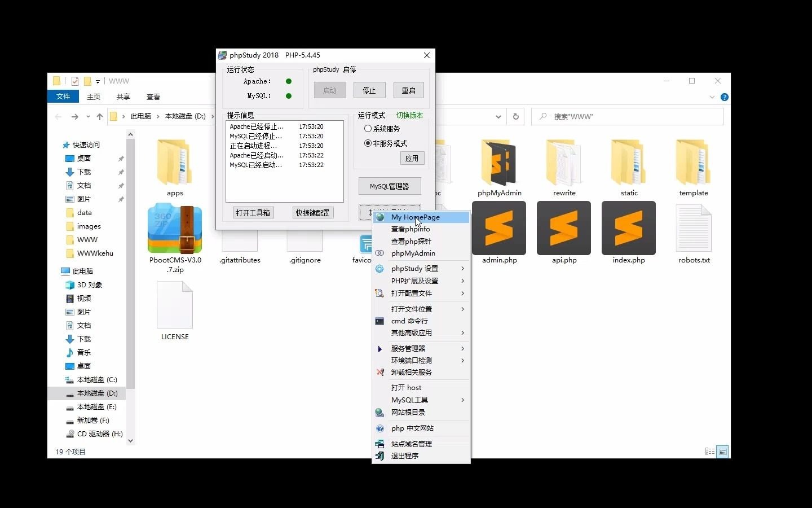The height and width of the screenshot is (508, 812).
Task: Collapse the Explorer ribbon chevron
Action: pos(712,97)
